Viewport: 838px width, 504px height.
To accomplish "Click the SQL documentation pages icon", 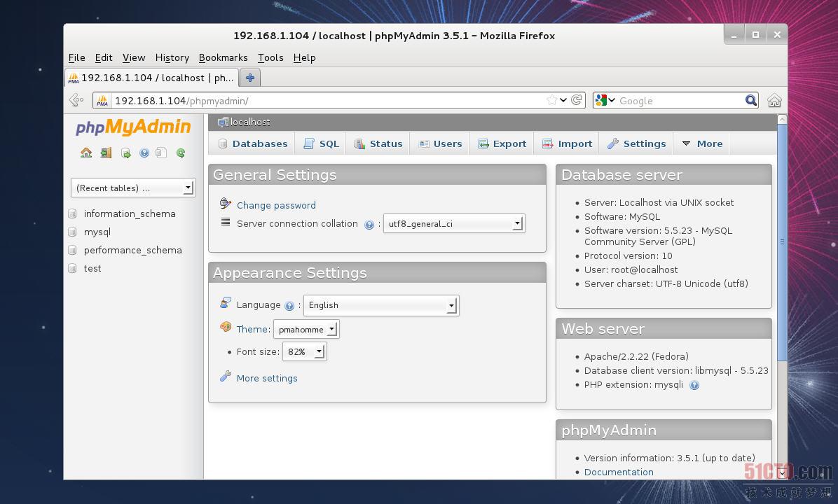I will click(161, 153).
